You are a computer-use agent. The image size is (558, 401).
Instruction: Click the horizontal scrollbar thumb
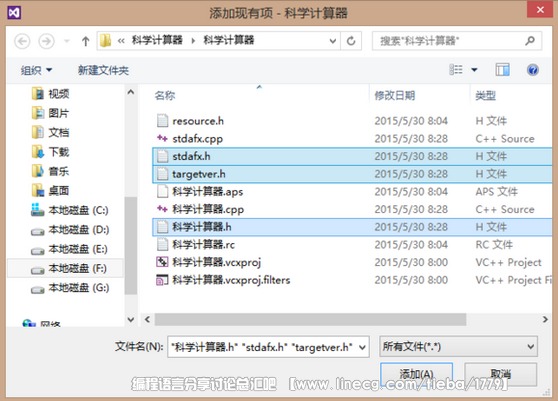[310, 319]
